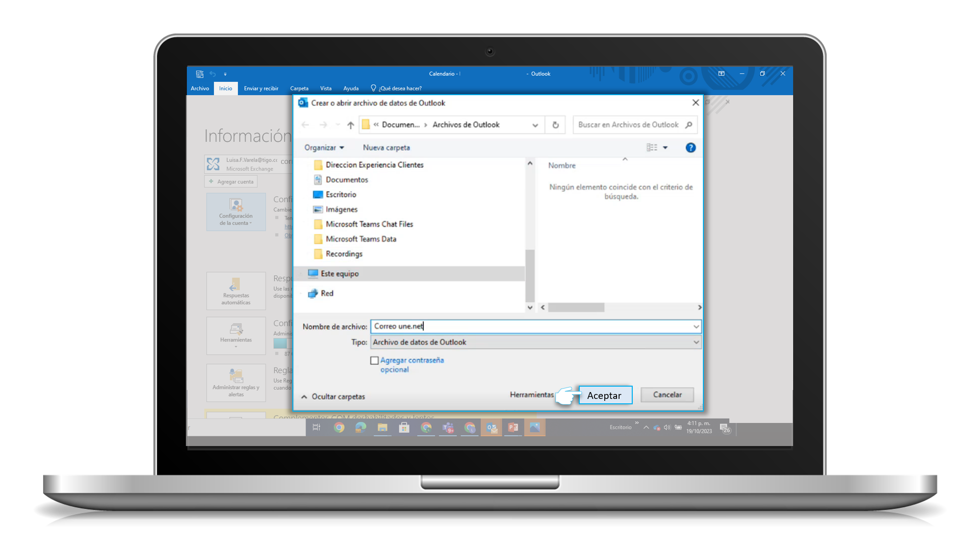Click the forward navigation arrow
The height and width of the screenshot is (552, 980).
tap(323, 125)
